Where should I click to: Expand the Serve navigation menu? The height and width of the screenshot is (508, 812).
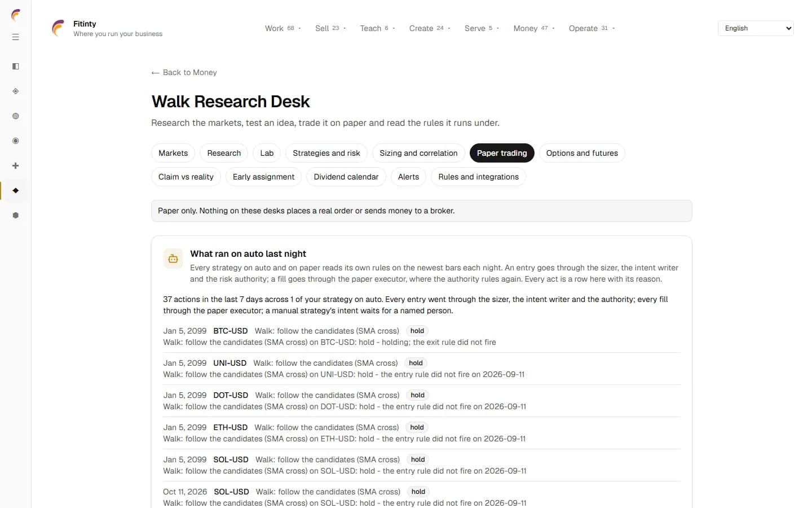click(x=482, y=28)
